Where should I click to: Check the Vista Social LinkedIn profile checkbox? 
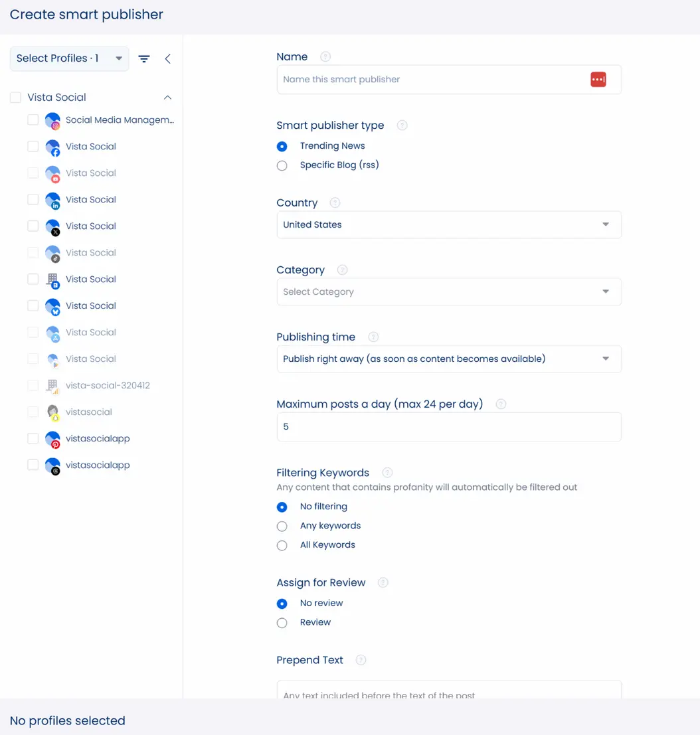point(33,200)
